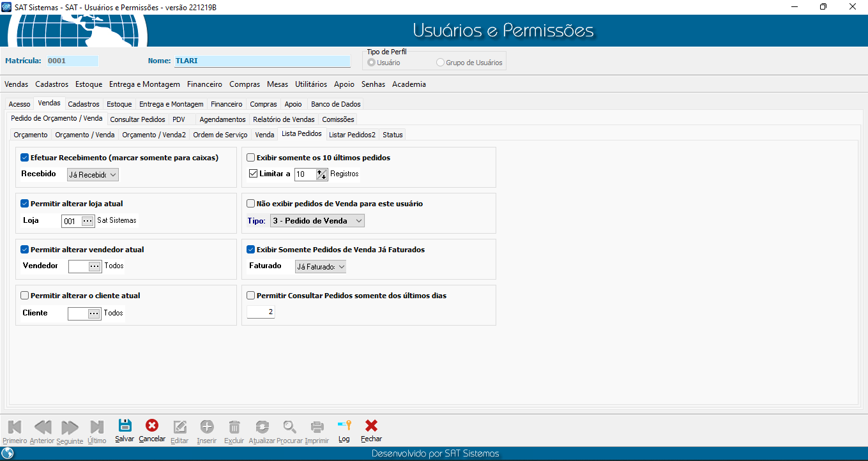Click the Procurar magnifier icon

(290, 427)
